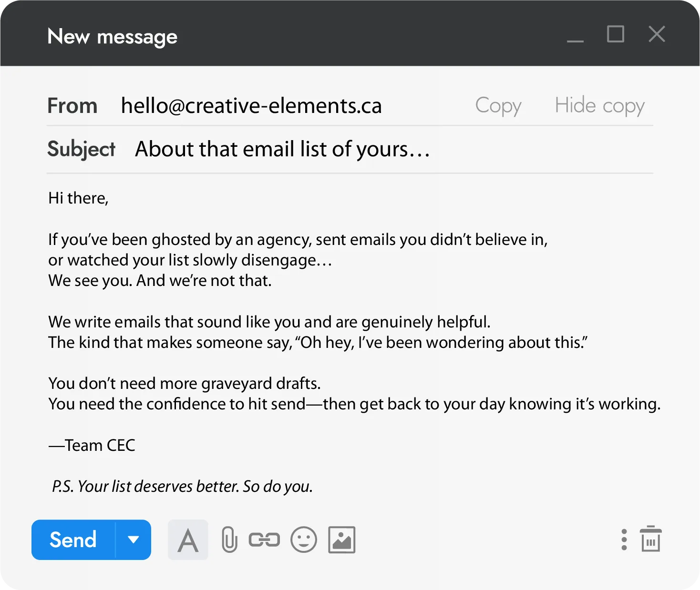Viewport: 700px width, 590px height.
Task: Click the Copy link in the From row
Action: click(498, 105)
